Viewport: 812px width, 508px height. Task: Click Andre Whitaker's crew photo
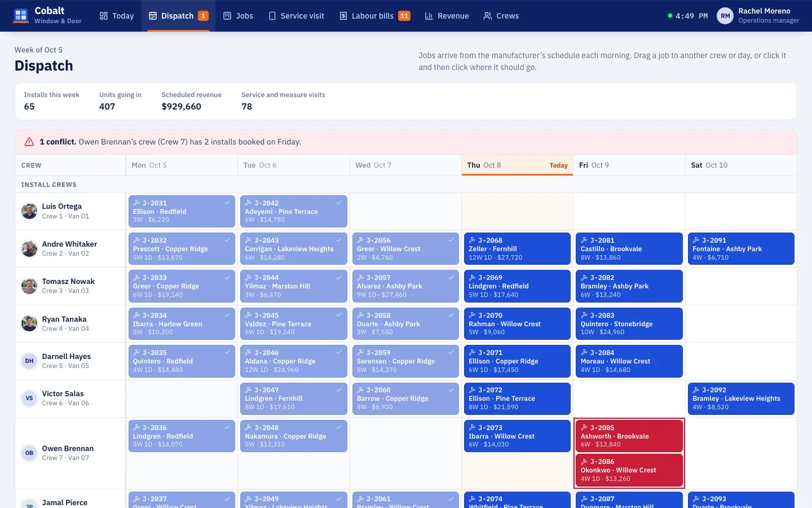[29, 248]
